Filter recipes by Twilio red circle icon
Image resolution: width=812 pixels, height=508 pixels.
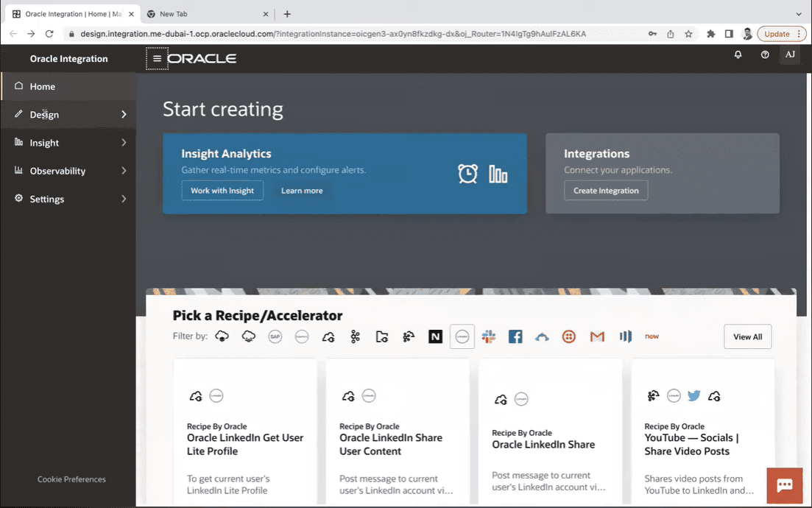[568, 336]
